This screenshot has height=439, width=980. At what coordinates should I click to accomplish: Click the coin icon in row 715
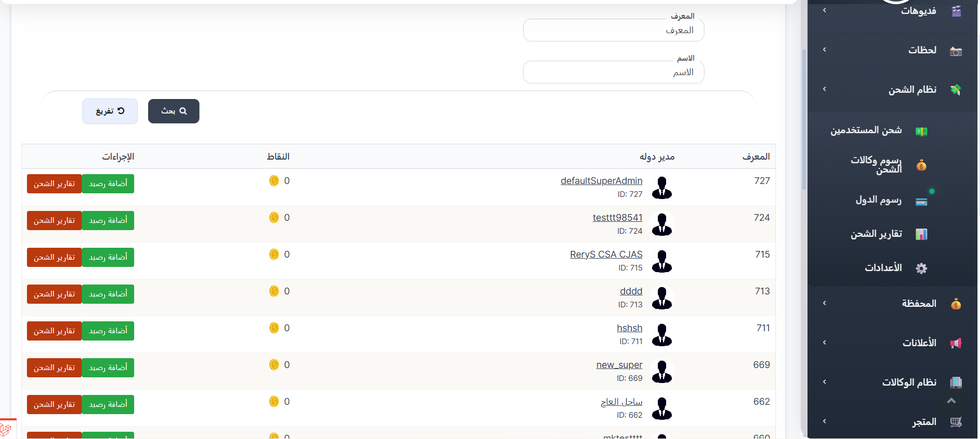(274, 254)
